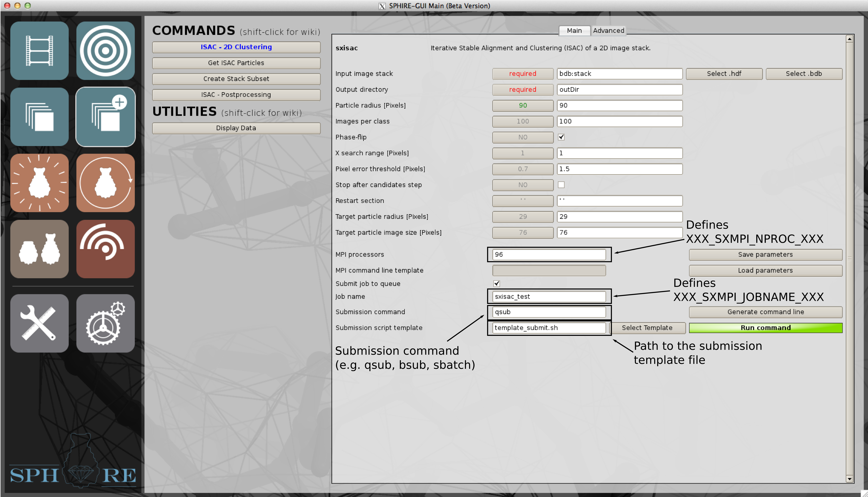Restore Phase-flip default NO button
Image resolution: width=868 pixels, height=497 pixels.
click(523, 137)
